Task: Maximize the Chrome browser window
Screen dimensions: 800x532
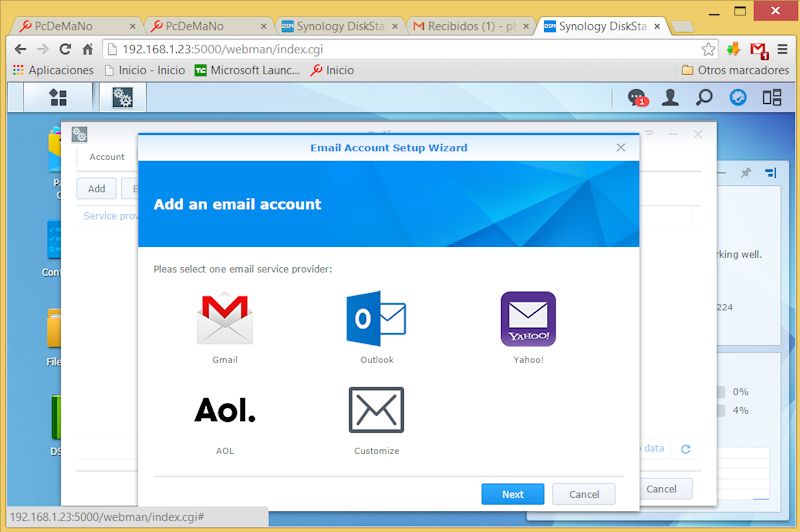Action: pos(740,11)
